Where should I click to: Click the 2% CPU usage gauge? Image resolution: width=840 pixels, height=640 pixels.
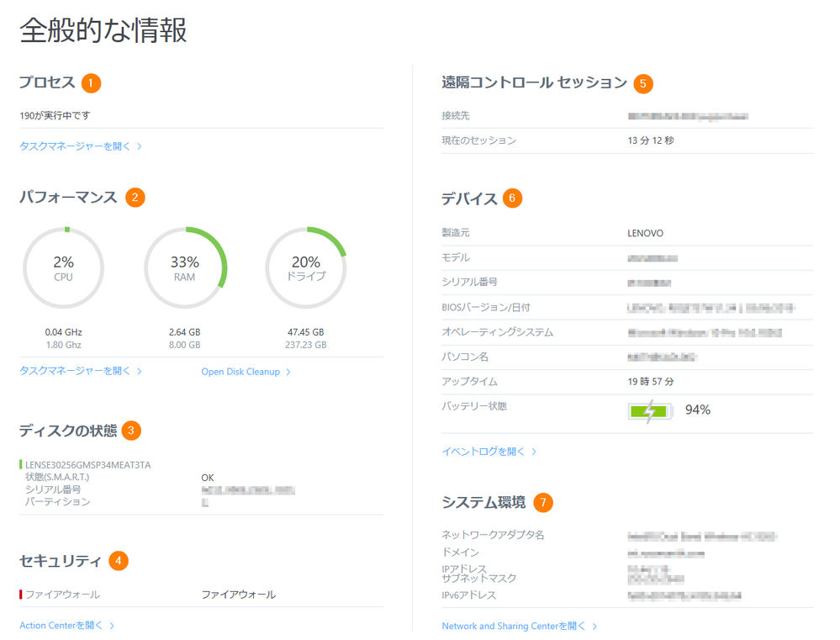pyautogui.click(x=63, y=267)
